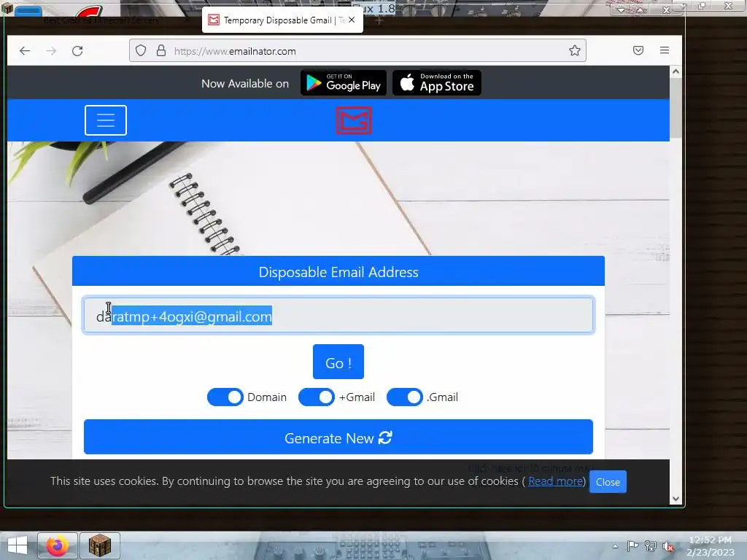Open the taskbar clock and date
Viewport: 747px width, 560px height.
710,546
